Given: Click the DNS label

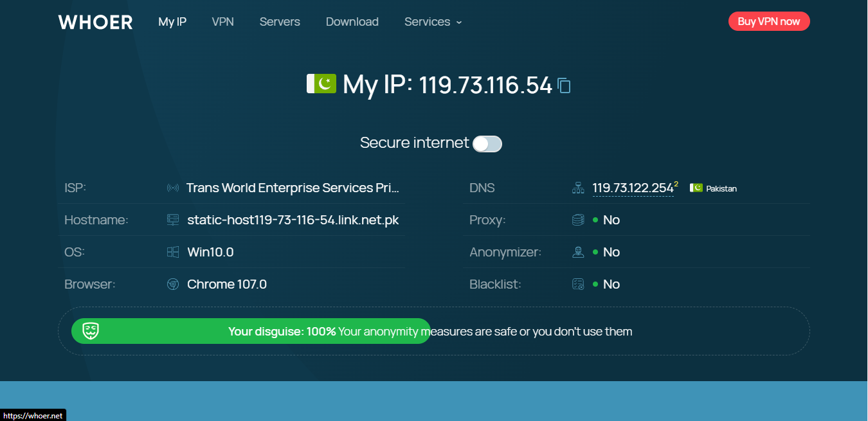Looking at the screenshot, I should (482, 188).
